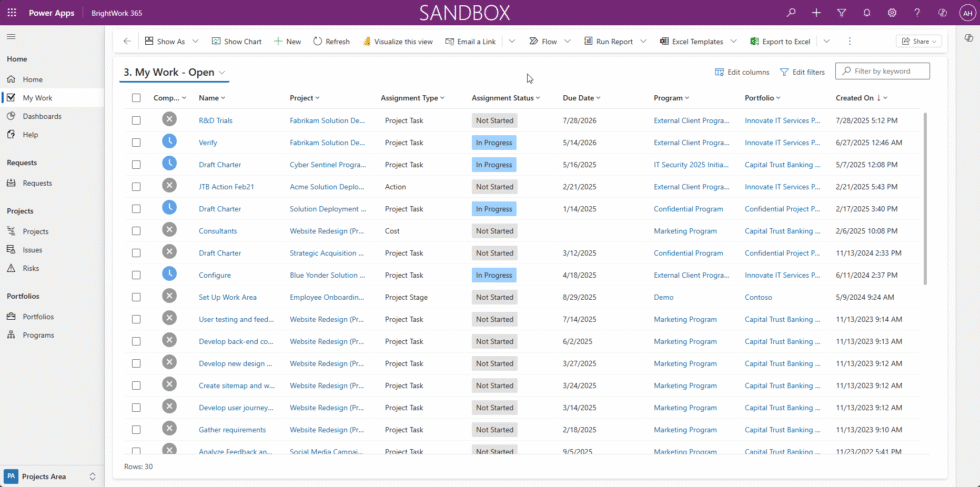This screenshot has height=487, width=980.
Task: Open the Flow dropdown arrow
Action: (568, 42)
